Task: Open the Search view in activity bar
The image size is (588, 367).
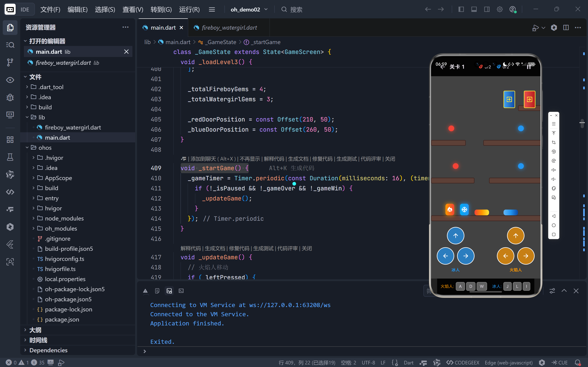Action: 10,45
